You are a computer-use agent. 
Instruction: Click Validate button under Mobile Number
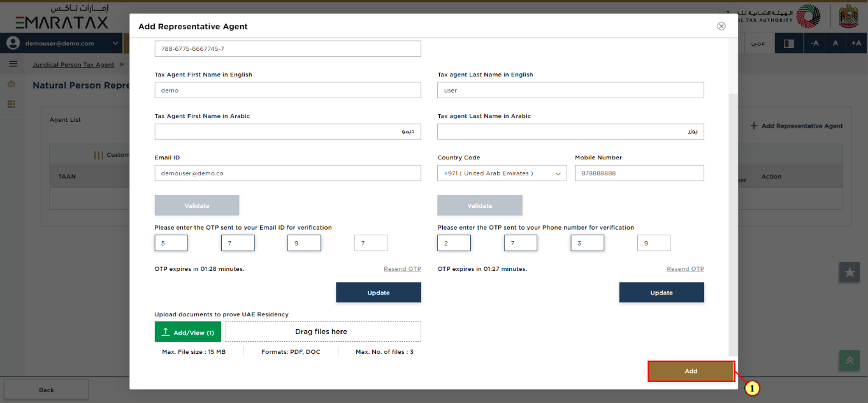click(x=480, y=205)
